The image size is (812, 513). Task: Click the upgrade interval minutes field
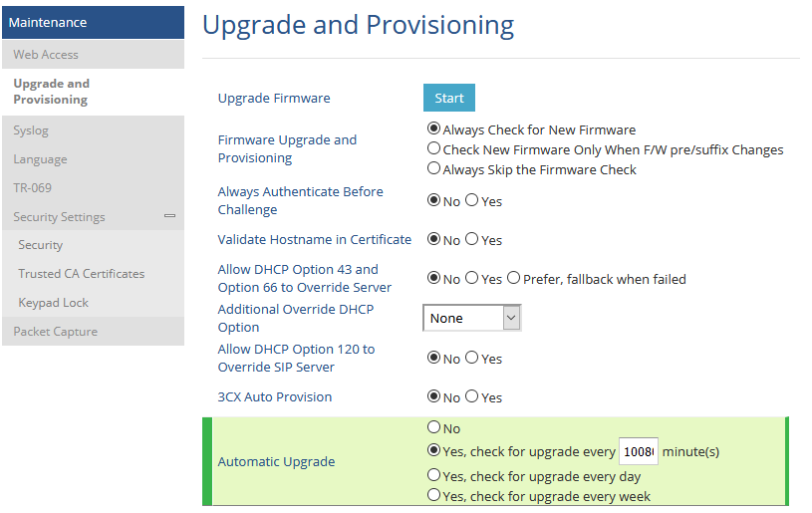click(x=639, y=451)
